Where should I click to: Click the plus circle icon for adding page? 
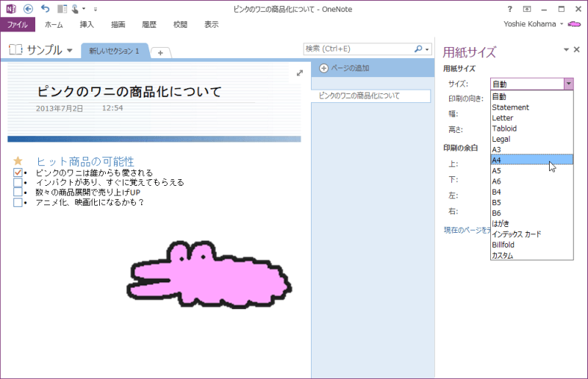(324, 68)
